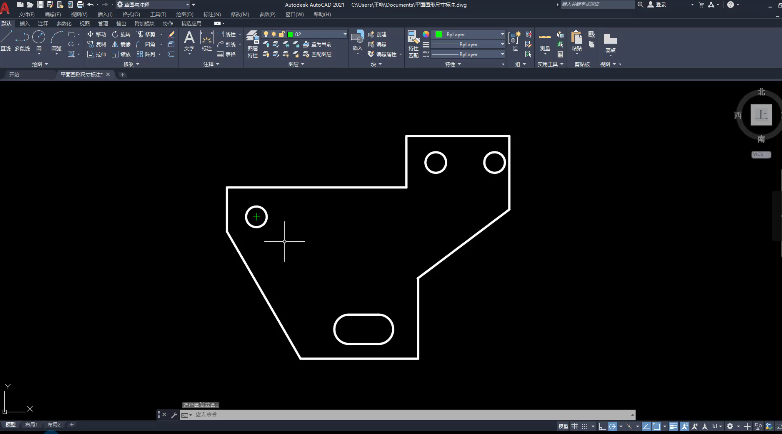Toggle annotation visibility in status bar

(x=684, y=427)
